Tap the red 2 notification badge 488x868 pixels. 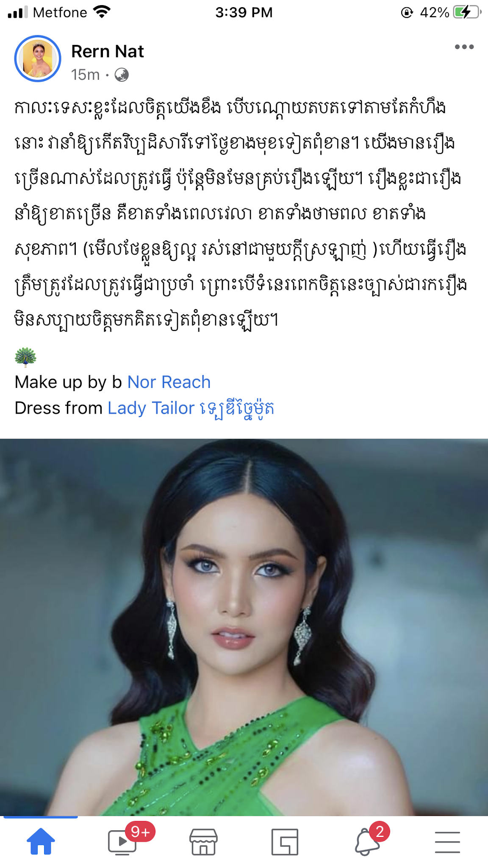[380, 832]
